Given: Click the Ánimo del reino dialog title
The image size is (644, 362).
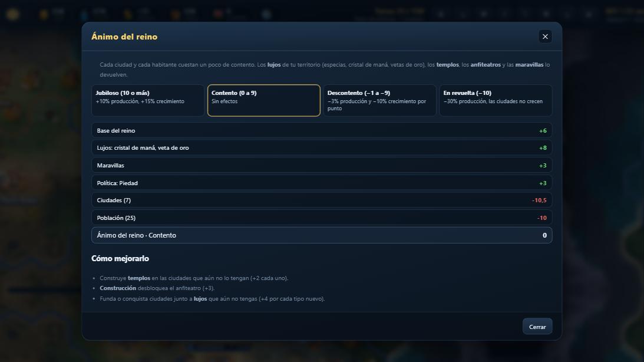Looking at the screenshot, I should pyautogui.click(x=124, y=37).
